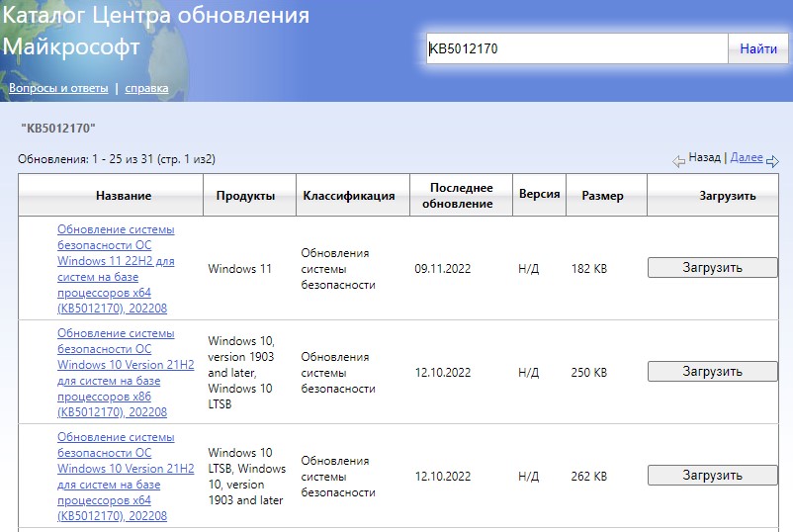Click the Каталог Центра обновления Майкрософт title
This screenshot has height=532, width=793.
(x=156, y=31)
